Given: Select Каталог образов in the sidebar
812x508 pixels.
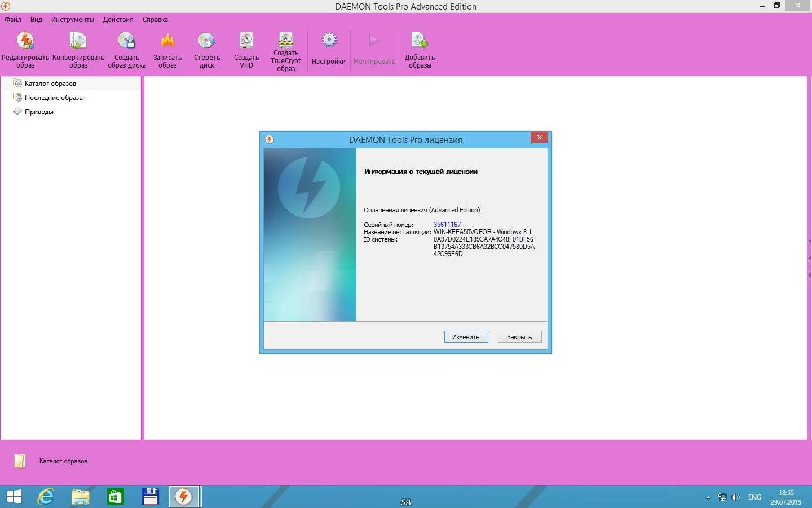Looking at the screenshot, I should pyautogui.click(x=70, y=83).
